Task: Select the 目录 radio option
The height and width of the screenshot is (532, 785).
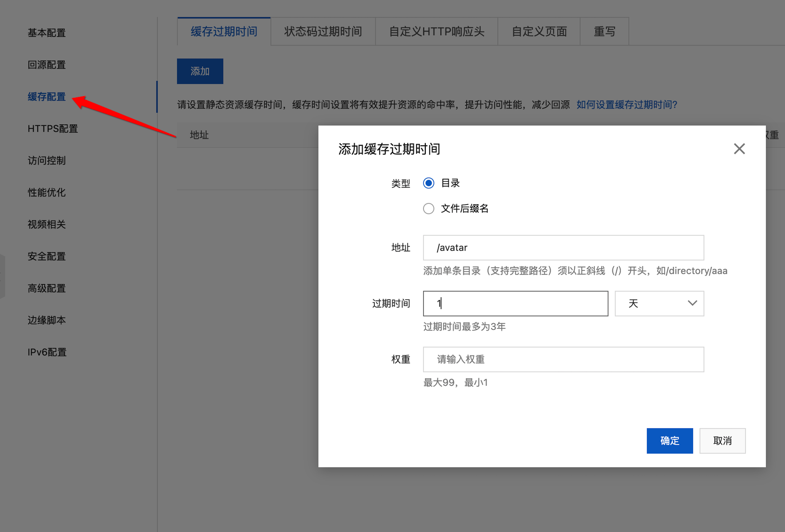Action: coord(429,183)
